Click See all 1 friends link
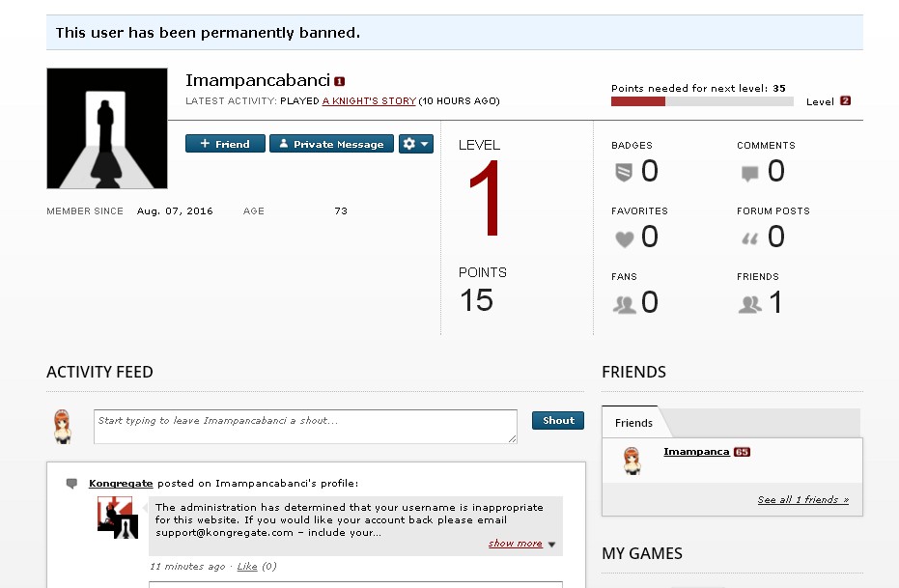The height and width of the screenshot is (588, 899). pos(802,500)
